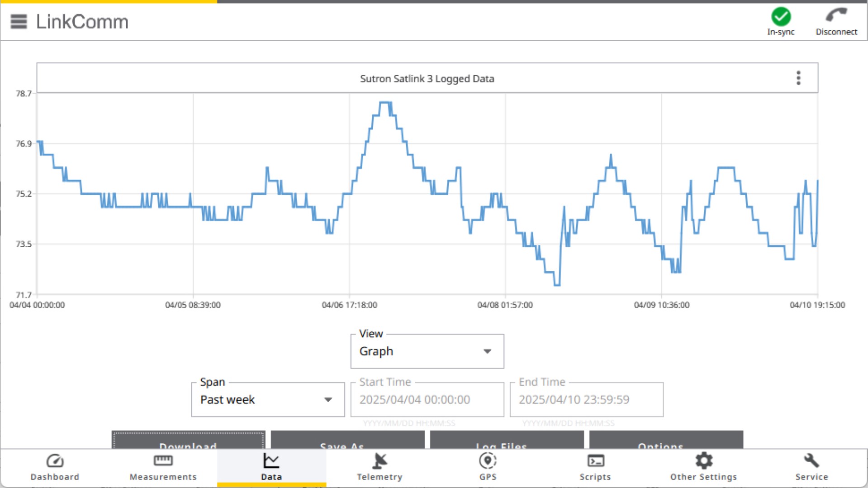Select the Data tab
Image resolution: width=868 pixels, height=489 pixels.
271,467
